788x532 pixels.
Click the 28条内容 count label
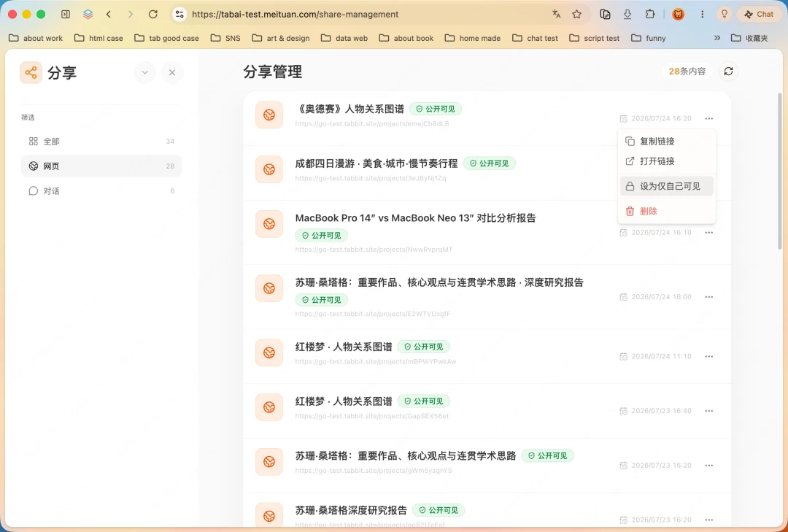point(687,72)
